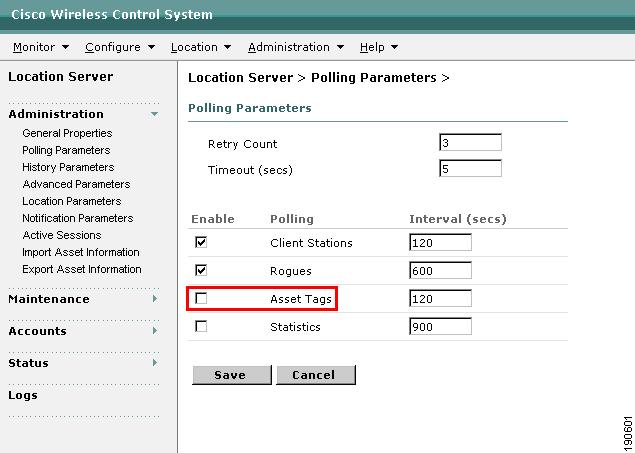Image resolution: width=635 pixels, height=453 pixels.
Task: Open Location Parameters in sidebar
Action: (72, 201)
